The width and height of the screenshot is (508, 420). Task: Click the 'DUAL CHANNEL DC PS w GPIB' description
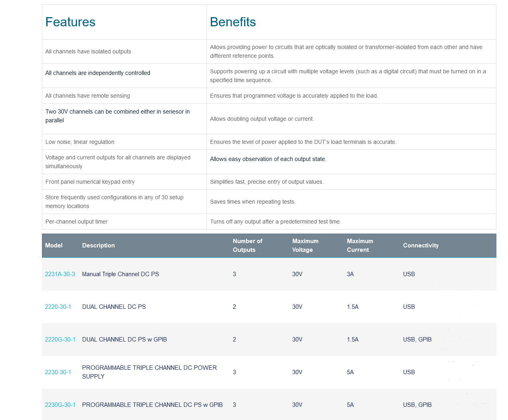tap(124, 340)
